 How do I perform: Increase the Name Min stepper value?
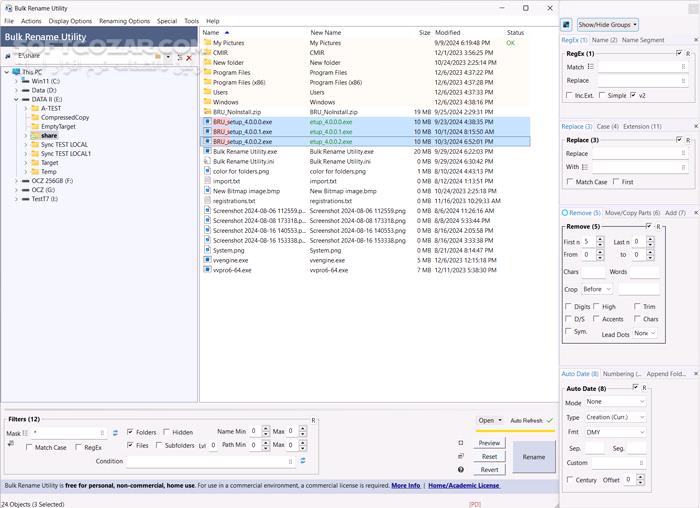(x=266, y=429)
